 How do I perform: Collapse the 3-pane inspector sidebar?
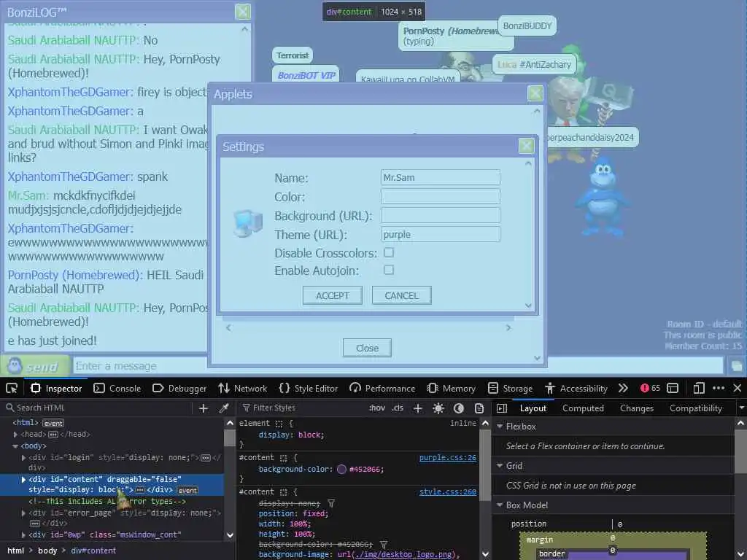coord(502,408)
